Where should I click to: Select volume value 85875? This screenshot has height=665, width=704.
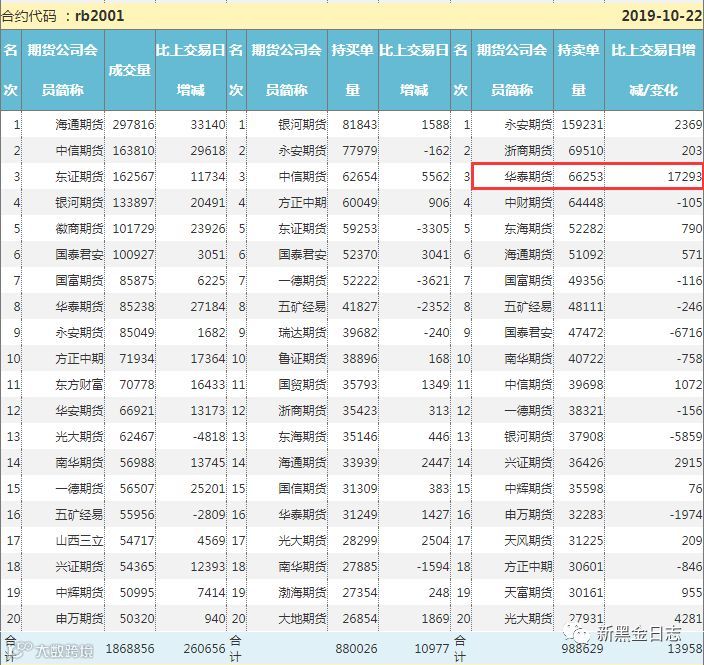137,281
